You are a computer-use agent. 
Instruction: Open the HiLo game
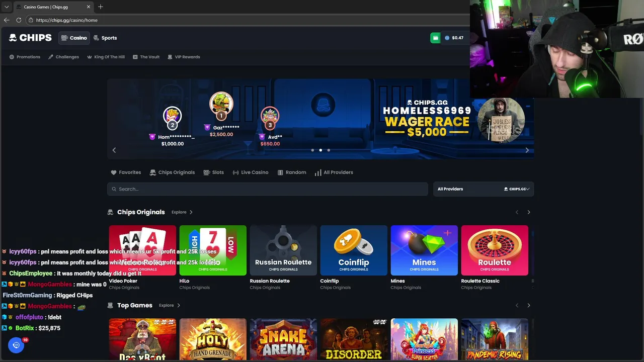click(x=213, y=250)
